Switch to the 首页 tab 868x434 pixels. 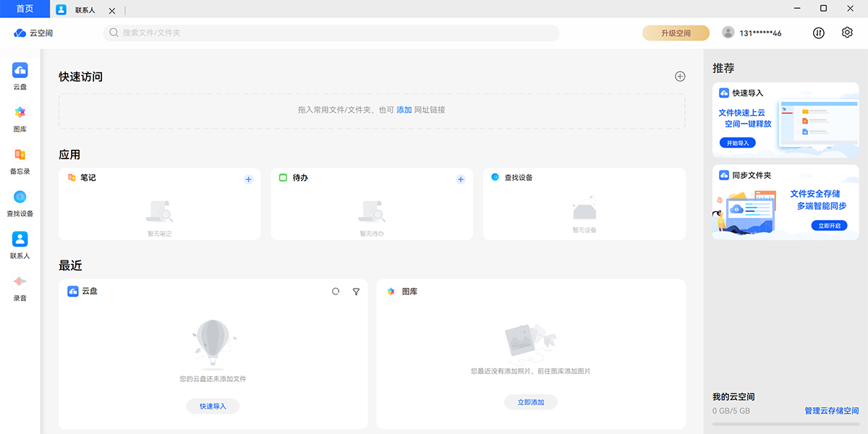pos(25,9)
